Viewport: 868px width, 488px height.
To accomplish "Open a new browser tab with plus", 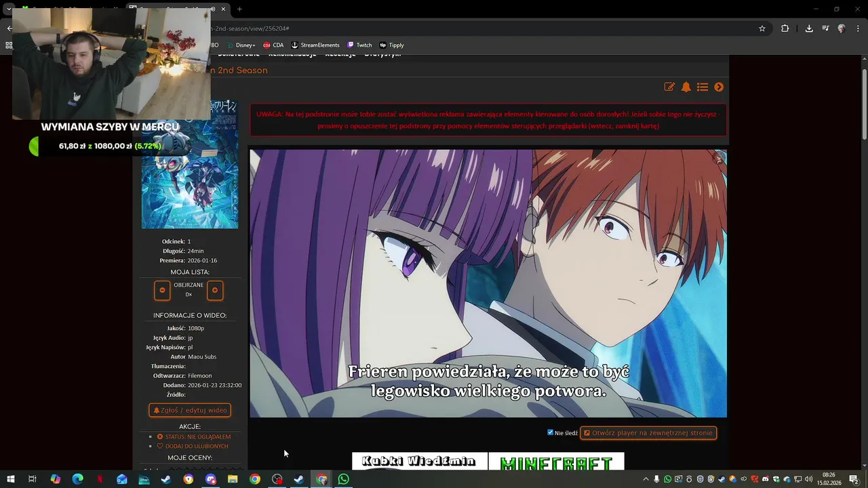I will [x=239, y=9].
